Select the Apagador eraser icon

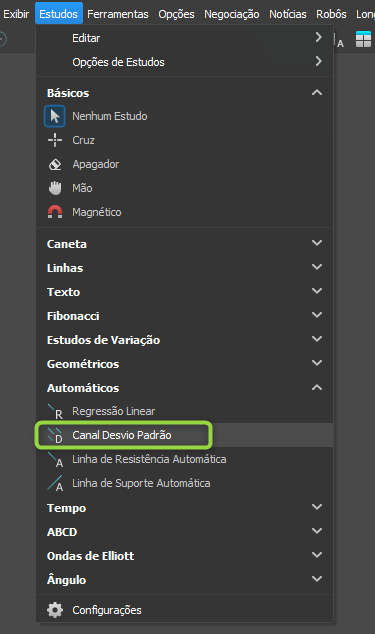click(55, 164)
